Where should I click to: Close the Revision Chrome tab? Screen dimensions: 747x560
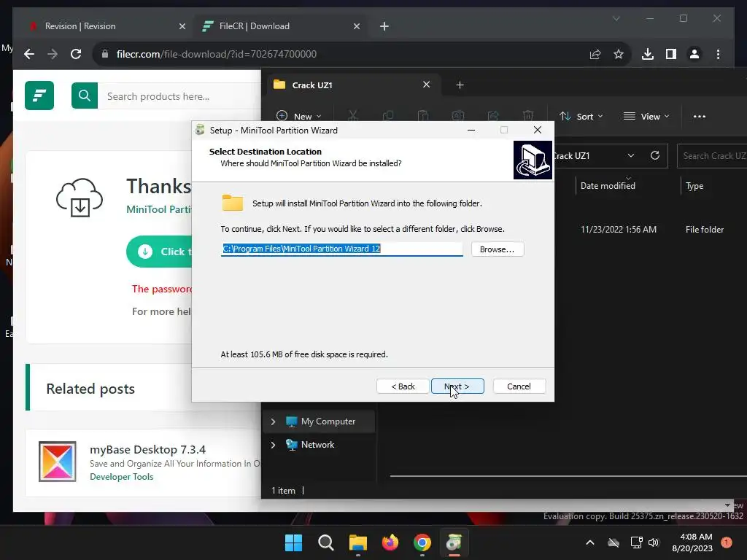click(182, 26)
